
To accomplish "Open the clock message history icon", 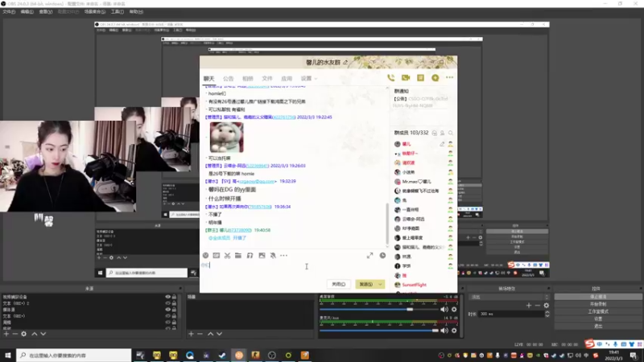I will [382, 255].
